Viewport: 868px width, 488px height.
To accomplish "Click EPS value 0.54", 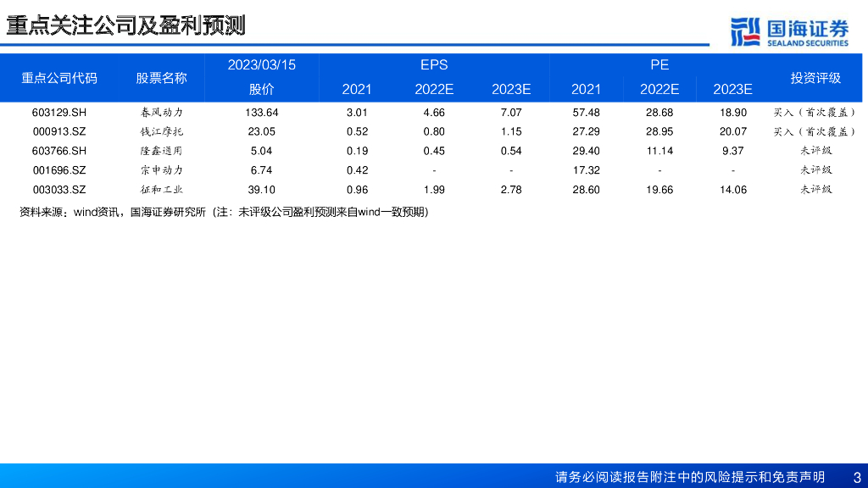I will [x=511, y=151].
